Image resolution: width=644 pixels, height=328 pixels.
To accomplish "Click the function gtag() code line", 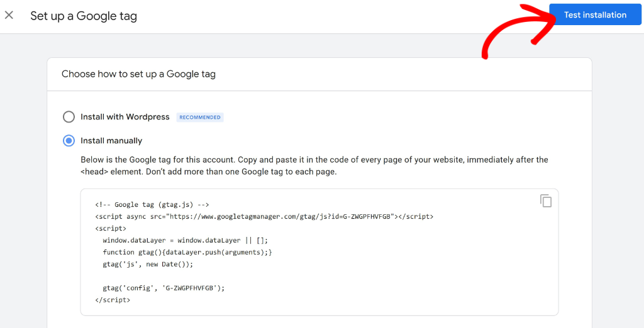I will (187, 252).
